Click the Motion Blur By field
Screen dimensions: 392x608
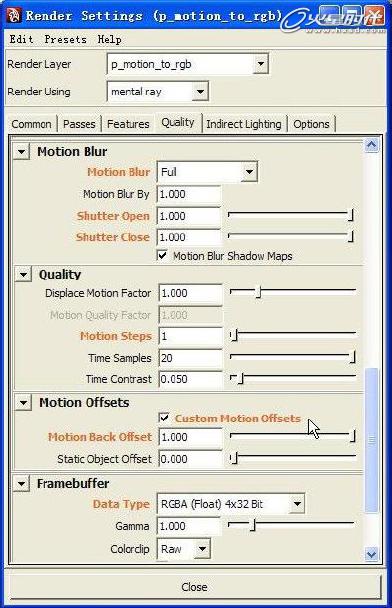tap(189, 194)
